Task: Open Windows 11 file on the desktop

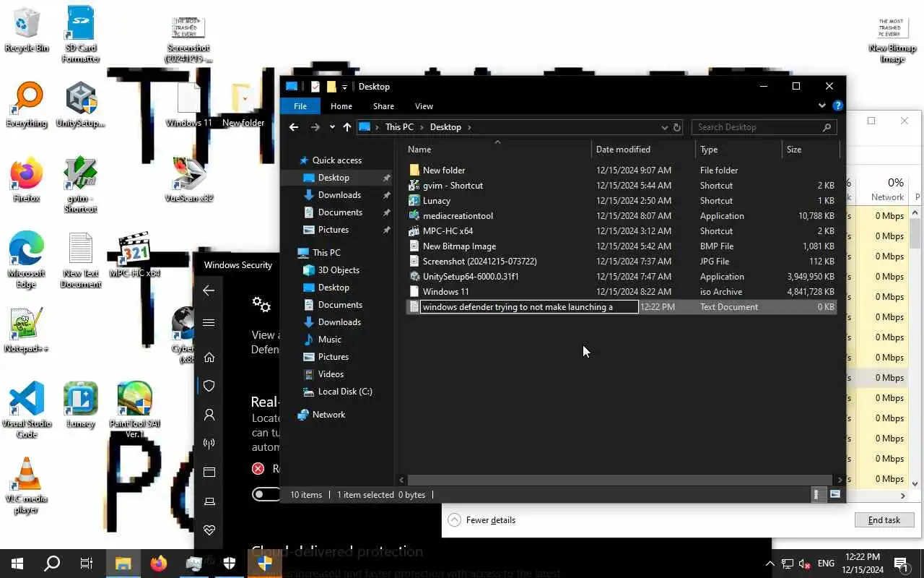Action: click(189, 105)
